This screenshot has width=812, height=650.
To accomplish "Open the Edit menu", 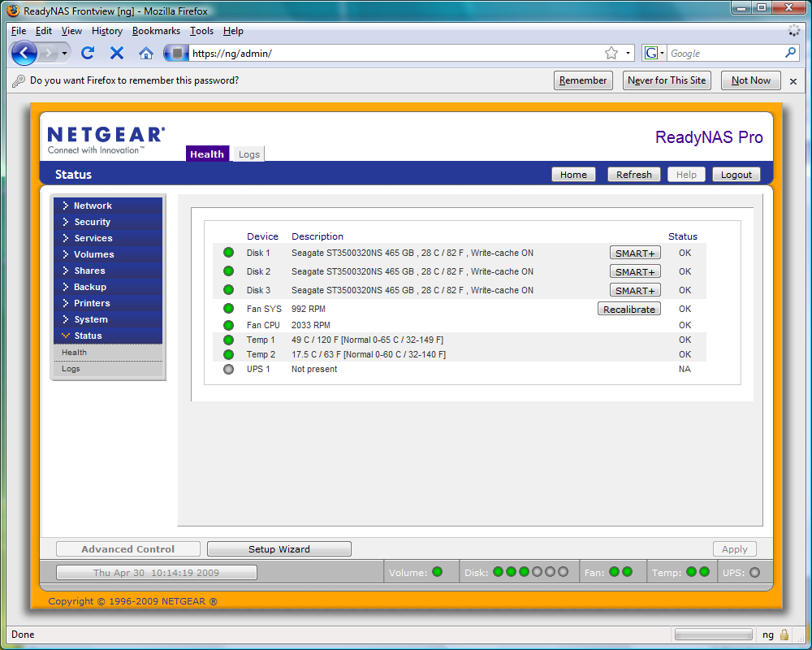I will pyautogui.click(x=44, y=31).
